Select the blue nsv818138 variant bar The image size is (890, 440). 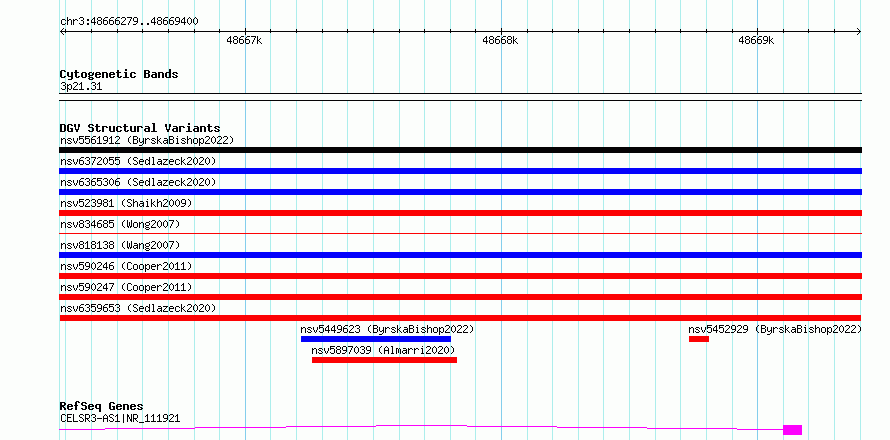(460, 255)
